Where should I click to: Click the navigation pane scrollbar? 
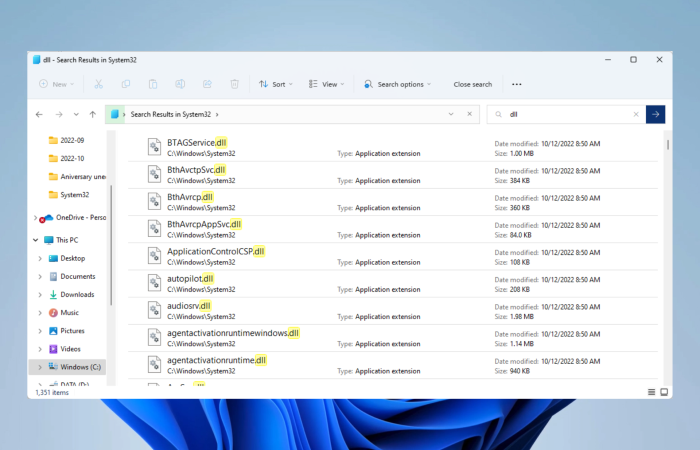coord(111,246)
